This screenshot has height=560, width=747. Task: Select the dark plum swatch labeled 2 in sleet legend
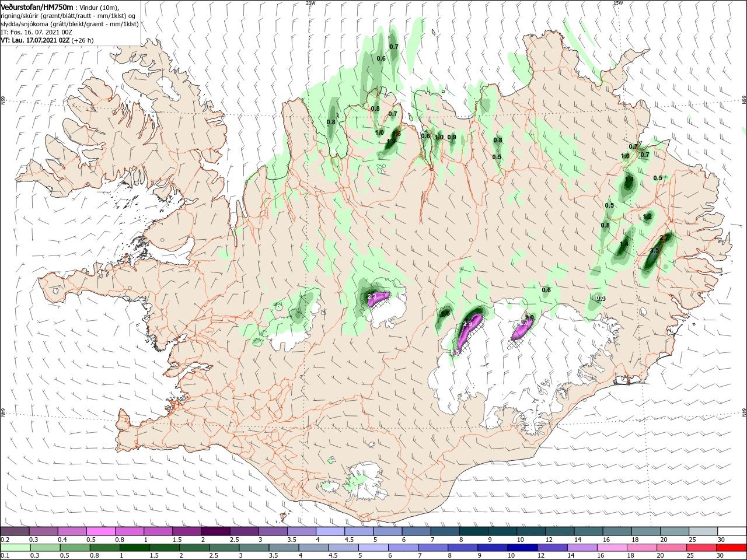(x=215, y=531)
